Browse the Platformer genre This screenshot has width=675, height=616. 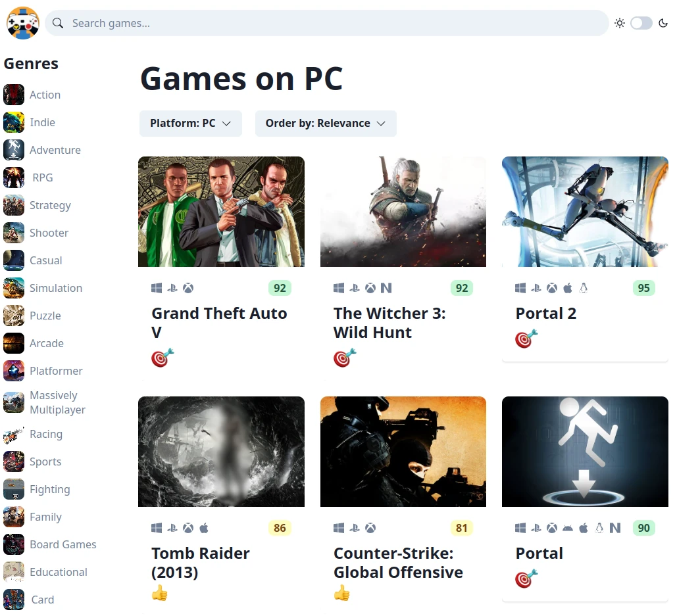56,371
